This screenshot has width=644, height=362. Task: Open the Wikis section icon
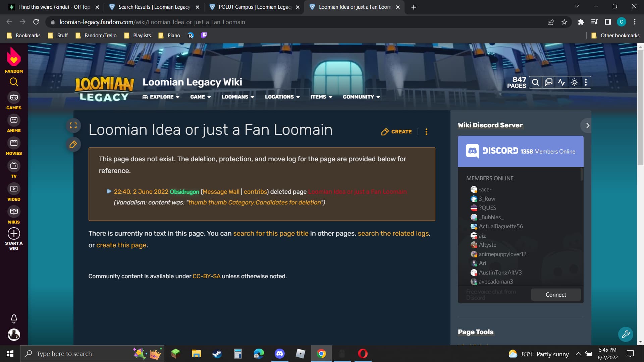click(14, 211)
